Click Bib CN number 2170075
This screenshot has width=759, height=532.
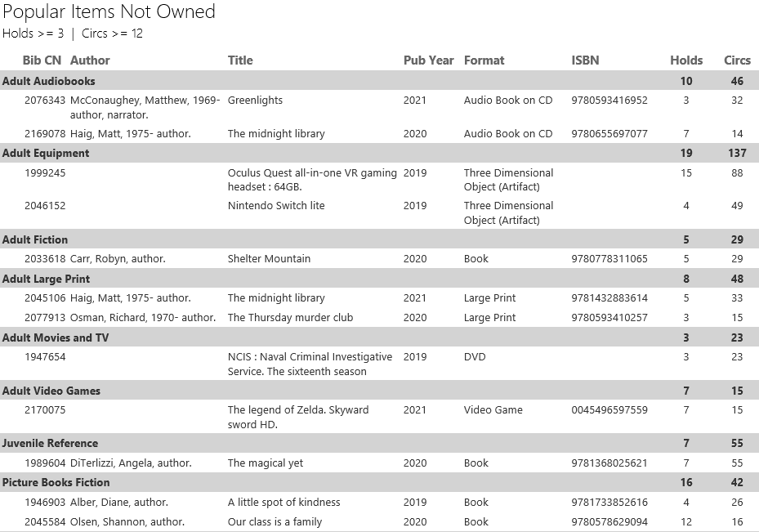pyautogui.click(x=45, y=410)
